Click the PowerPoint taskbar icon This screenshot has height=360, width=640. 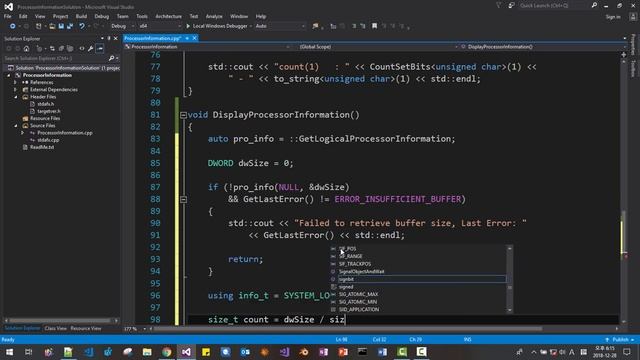(x=343, y=351)
